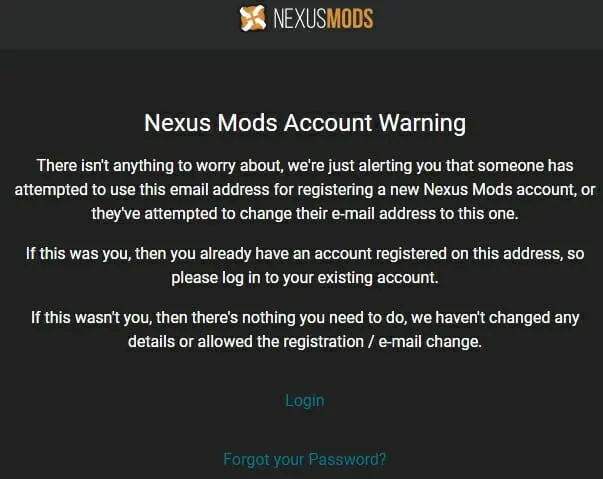Viewport: 603px width, 479px height.
Task: Click the words Nexus Mods in the heading
Action: 211,123
